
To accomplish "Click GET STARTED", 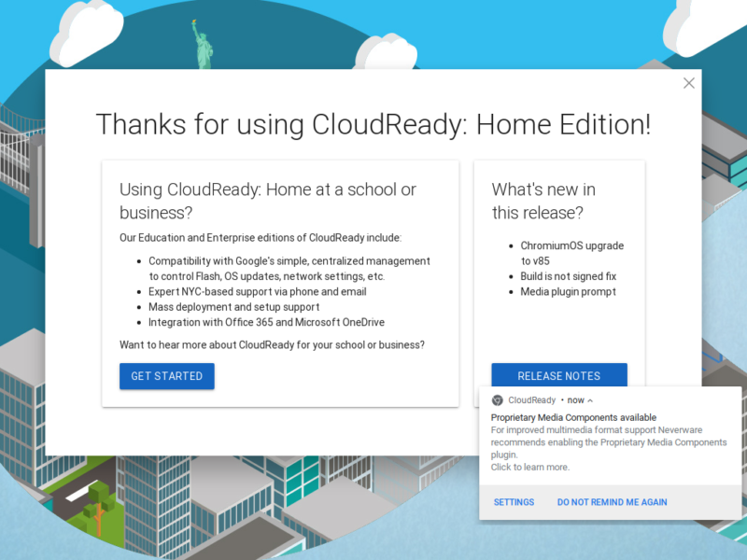I will point(166,376).
